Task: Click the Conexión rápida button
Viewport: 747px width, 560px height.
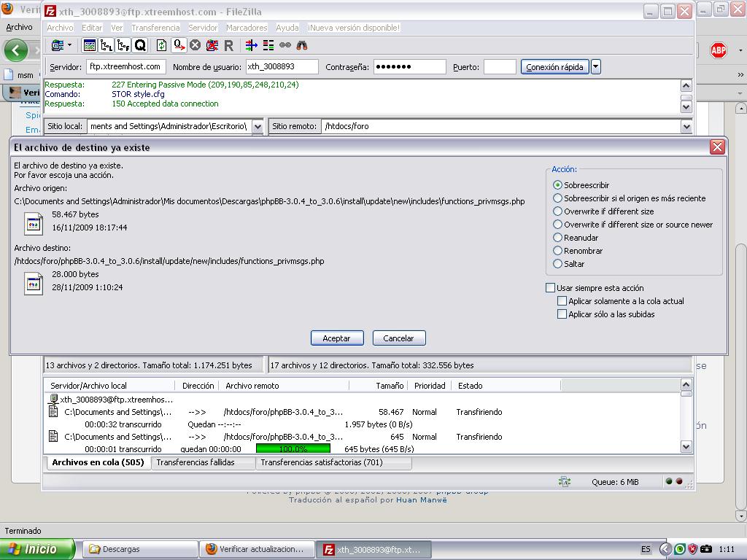Action: pyautogui.click(x=555, y=66)
